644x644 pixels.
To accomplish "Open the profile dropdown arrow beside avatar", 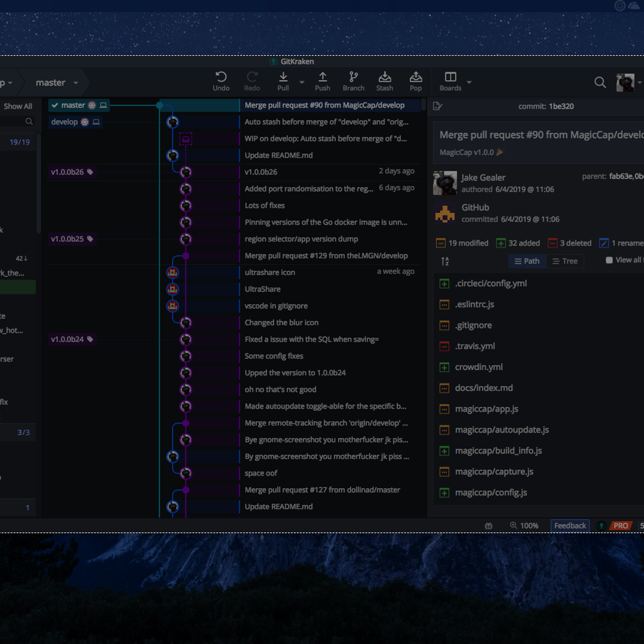I will pyautogui.click(x=640, y=83).
